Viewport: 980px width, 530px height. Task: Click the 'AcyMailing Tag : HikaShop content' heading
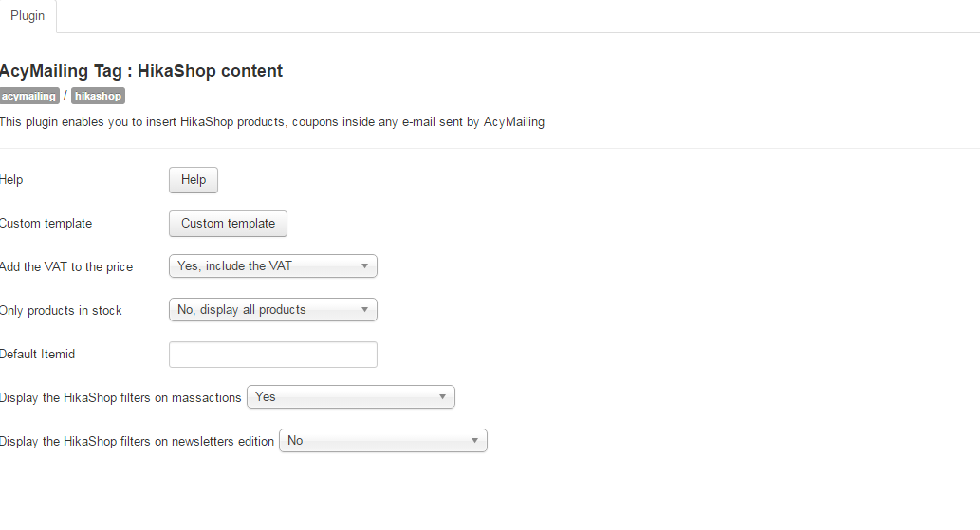[x=141, y=71]
